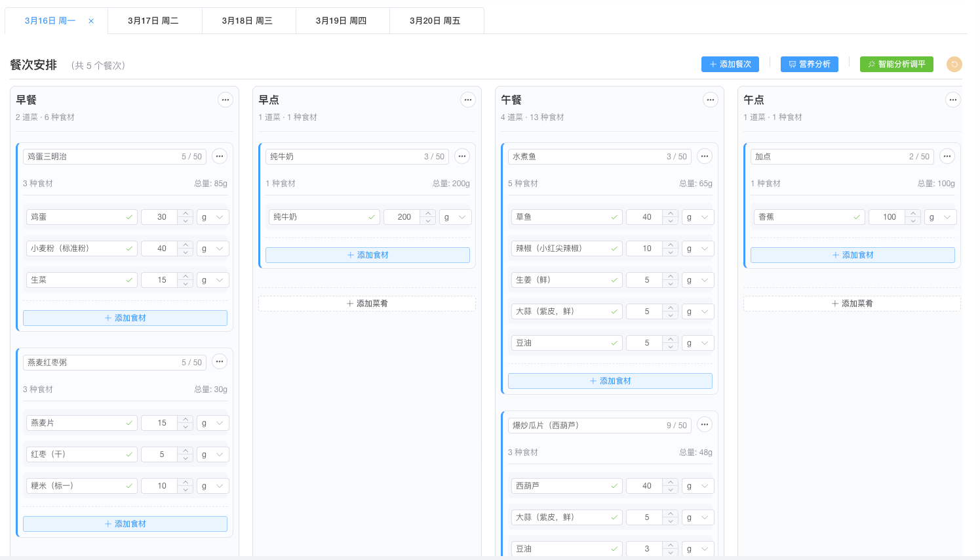Switch to the 3月18日 周三 tab
This screenshot has width=980, height=560.
247,21
